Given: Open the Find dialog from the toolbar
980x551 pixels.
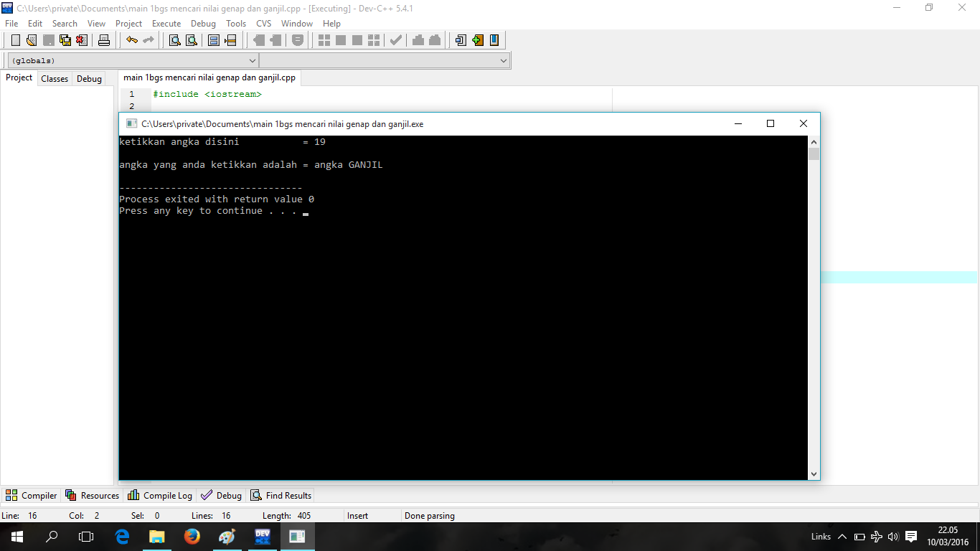Looking at the screenshot, I should pyautogui.click(x=174, y=39).
